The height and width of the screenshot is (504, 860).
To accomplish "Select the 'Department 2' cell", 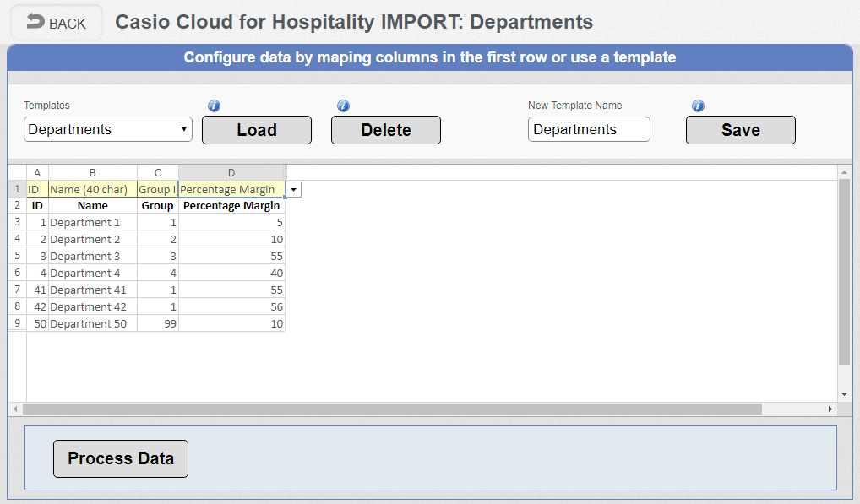I will click(93, 240).
